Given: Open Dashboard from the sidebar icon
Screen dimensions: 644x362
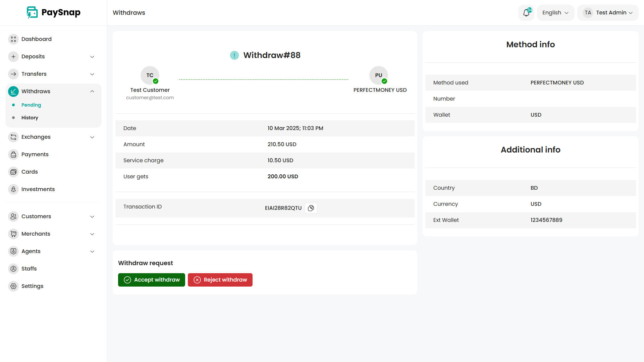Looking at the screenshot, I should [x=13, y=39].
